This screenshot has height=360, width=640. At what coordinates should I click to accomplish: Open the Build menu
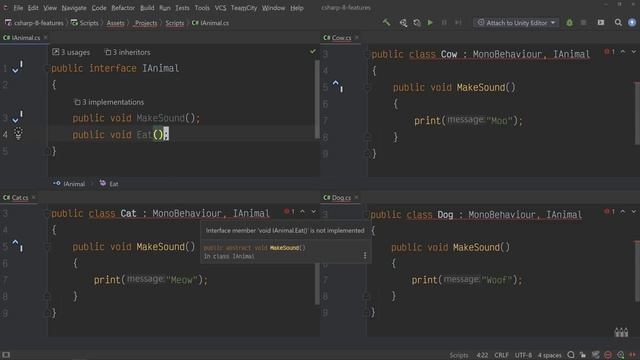(147, 8)
